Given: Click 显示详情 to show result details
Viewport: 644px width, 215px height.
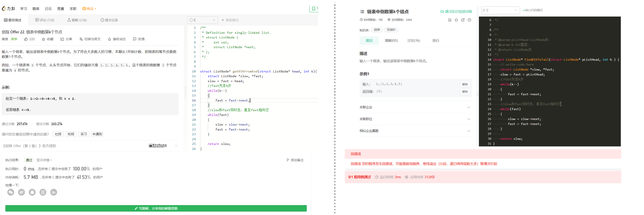Looking at the screenshot, I should (44, 160).
